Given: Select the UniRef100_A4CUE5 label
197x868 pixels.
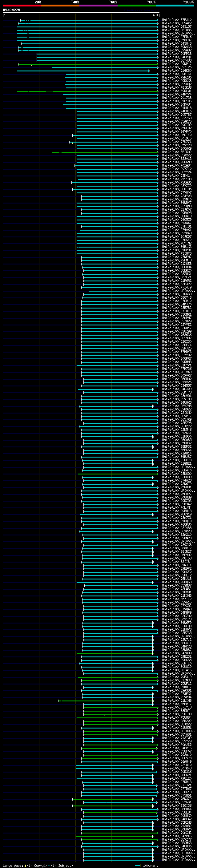Looking at the screenshot, I should click(x=177, y=111).
